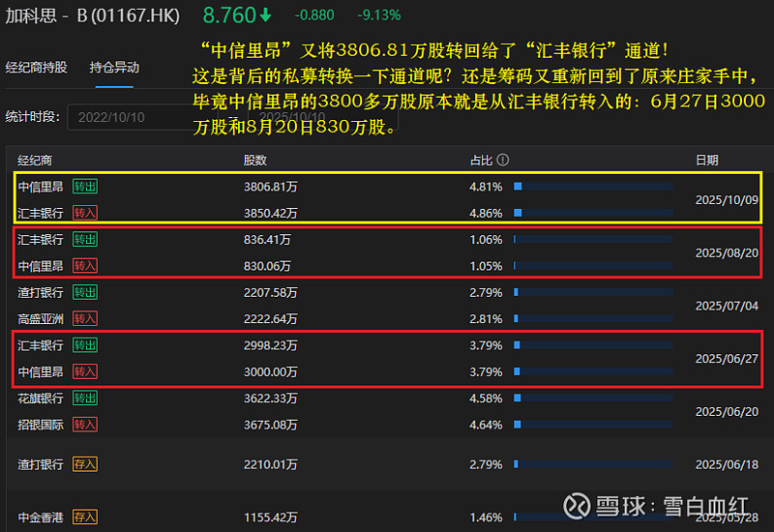Click the 2025/08/20 date cell
Image resolution: width=774 pixels, height=532 pixels.
click(727, 252)
